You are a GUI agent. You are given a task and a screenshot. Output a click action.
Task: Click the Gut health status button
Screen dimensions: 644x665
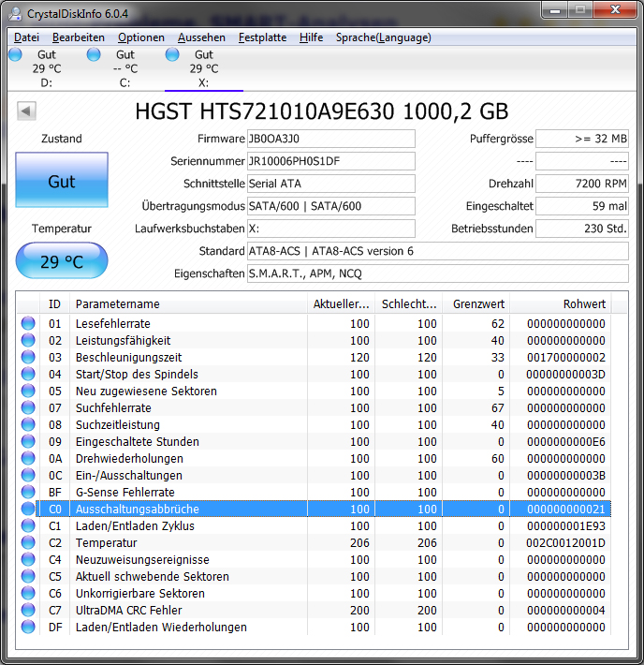(62, 180)
